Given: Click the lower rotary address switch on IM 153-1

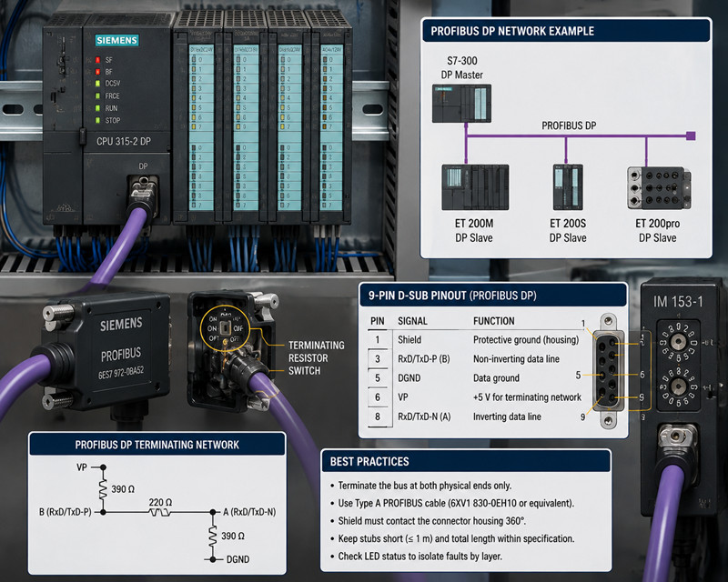Looking at the screenshot, I should pos(678,386).
